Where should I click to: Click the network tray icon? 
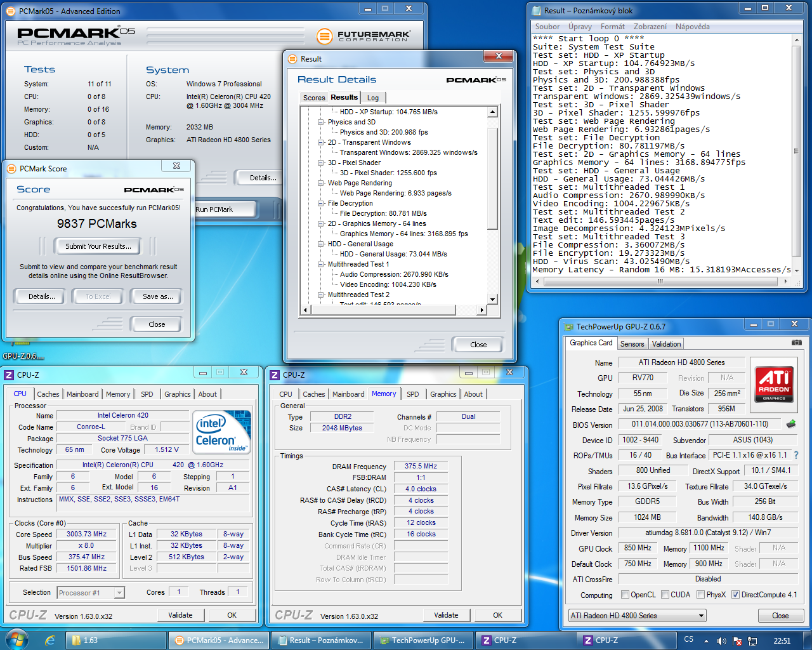tap(752, 641)
